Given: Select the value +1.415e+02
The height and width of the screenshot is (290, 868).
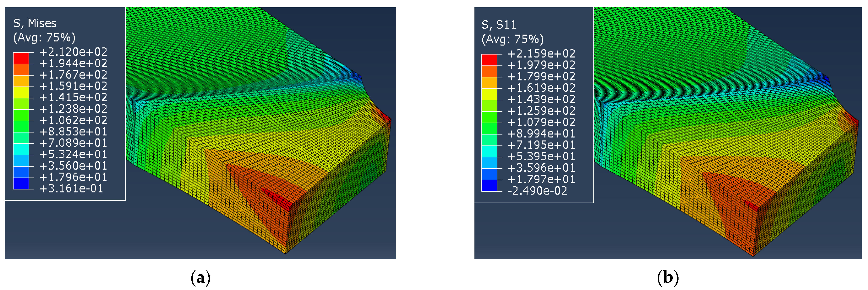Looking at the screenshot, I should 73,97.
